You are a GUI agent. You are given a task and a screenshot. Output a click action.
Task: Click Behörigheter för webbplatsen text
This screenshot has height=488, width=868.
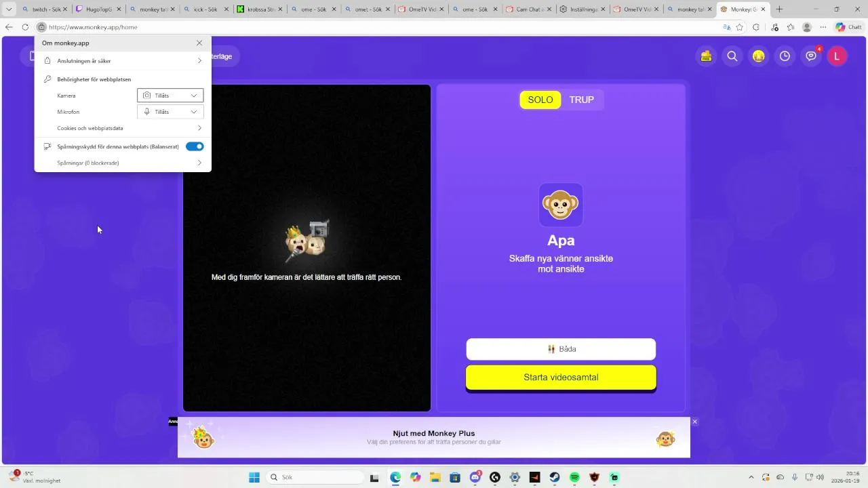tap(94, 79)
